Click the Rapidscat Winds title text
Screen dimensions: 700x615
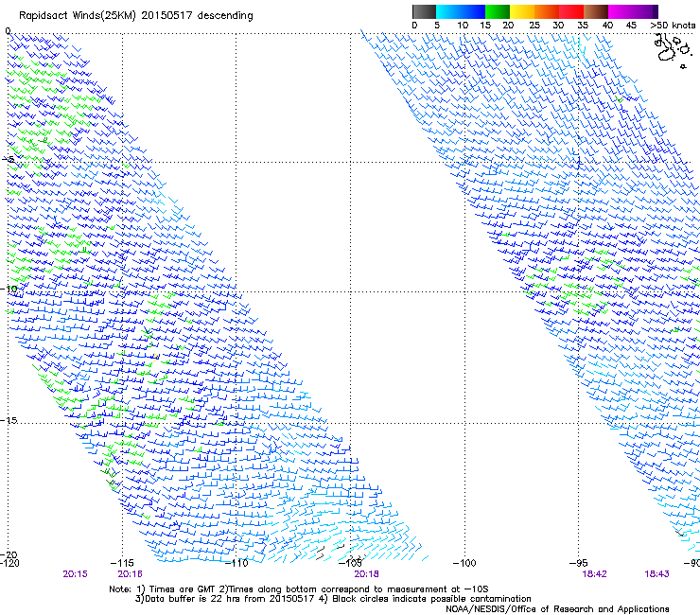(x=135, y=16)
